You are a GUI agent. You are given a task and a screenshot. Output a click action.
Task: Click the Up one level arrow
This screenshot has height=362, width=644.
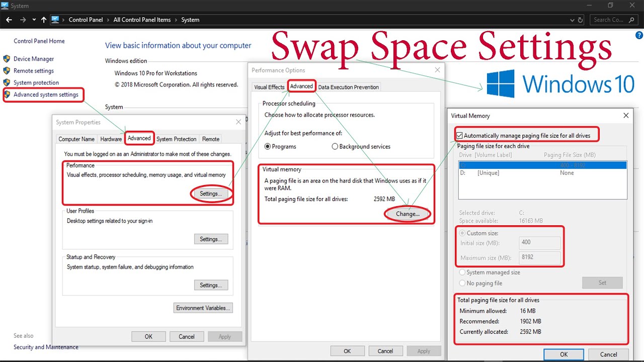[x=44, y=20]
